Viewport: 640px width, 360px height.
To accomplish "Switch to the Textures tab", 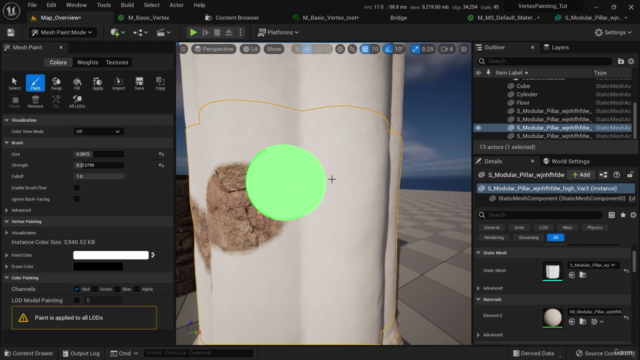I will pos(117,62).
